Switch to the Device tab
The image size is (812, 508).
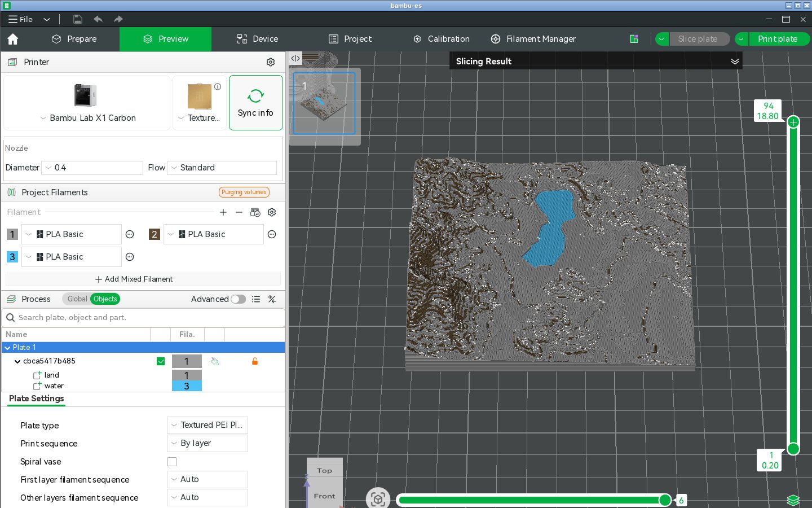pyautogui.click(x=257, y=39)
